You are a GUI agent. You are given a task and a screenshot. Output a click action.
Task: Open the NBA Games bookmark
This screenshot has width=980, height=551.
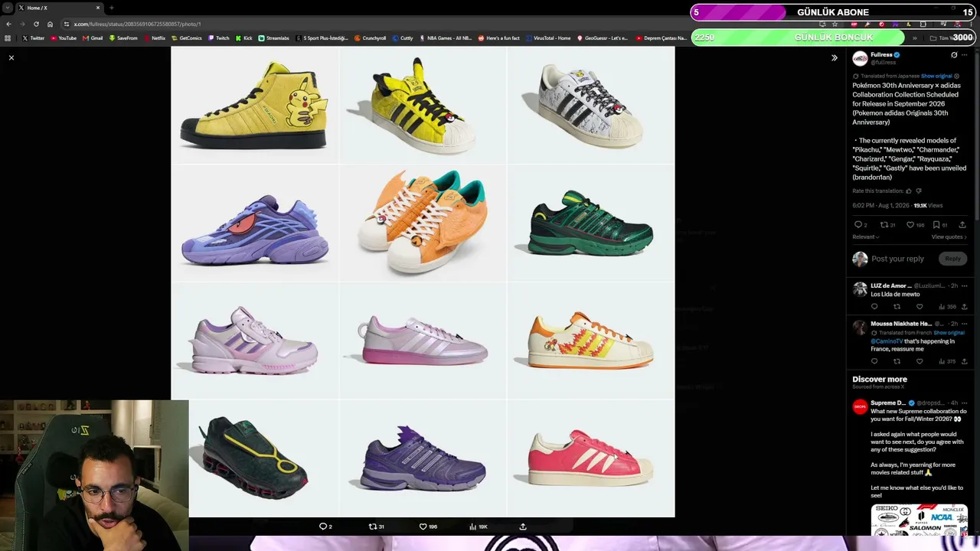tap(445, 38)
